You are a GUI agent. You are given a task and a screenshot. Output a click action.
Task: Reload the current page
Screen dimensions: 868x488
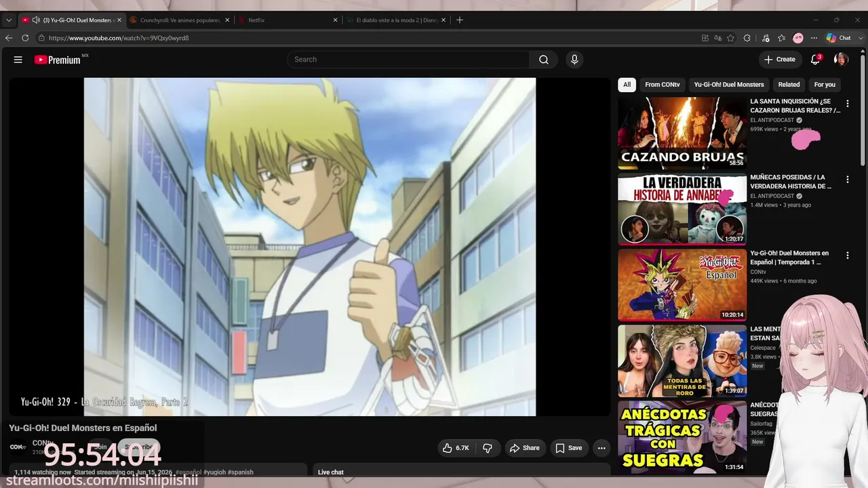25,38
